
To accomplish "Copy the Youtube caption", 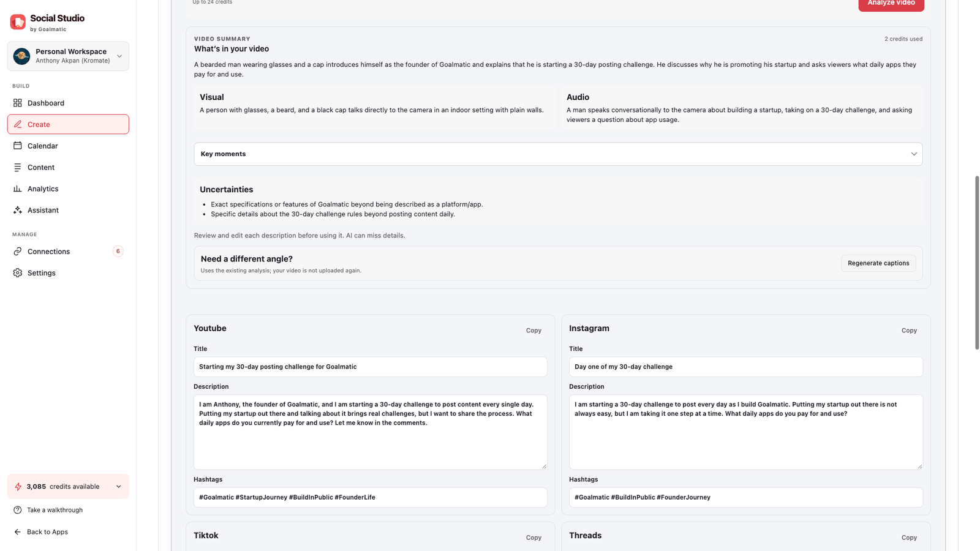I will tap(533, 331).
